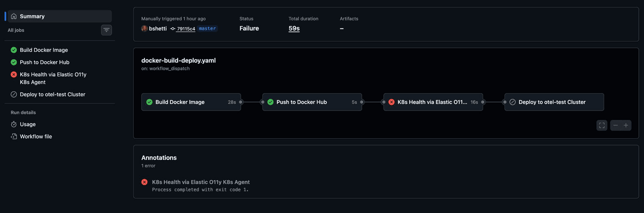
Task: Click the stopwatch icon next to Usage
Action: (x=14, y=124)
